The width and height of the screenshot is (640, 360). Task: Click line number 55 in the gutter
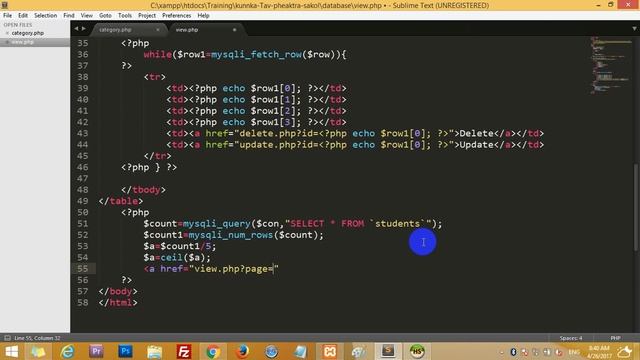coord(83,269)
